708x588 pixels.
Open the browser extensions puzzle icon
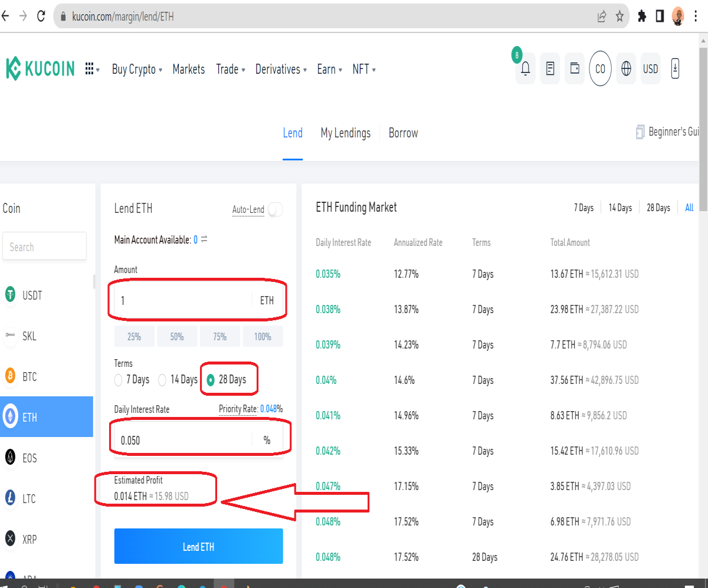click(642, 17)
